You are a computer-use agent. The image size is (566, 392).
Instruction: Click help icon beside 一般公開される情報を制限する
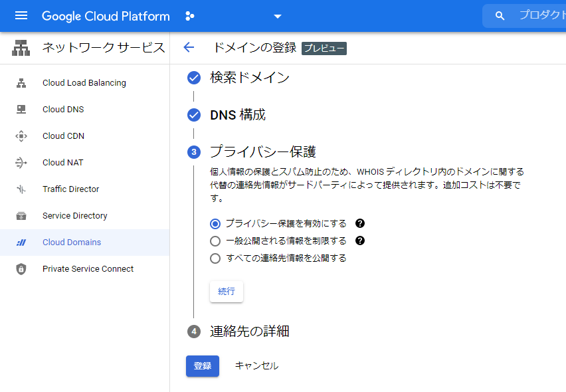(360, 241)
